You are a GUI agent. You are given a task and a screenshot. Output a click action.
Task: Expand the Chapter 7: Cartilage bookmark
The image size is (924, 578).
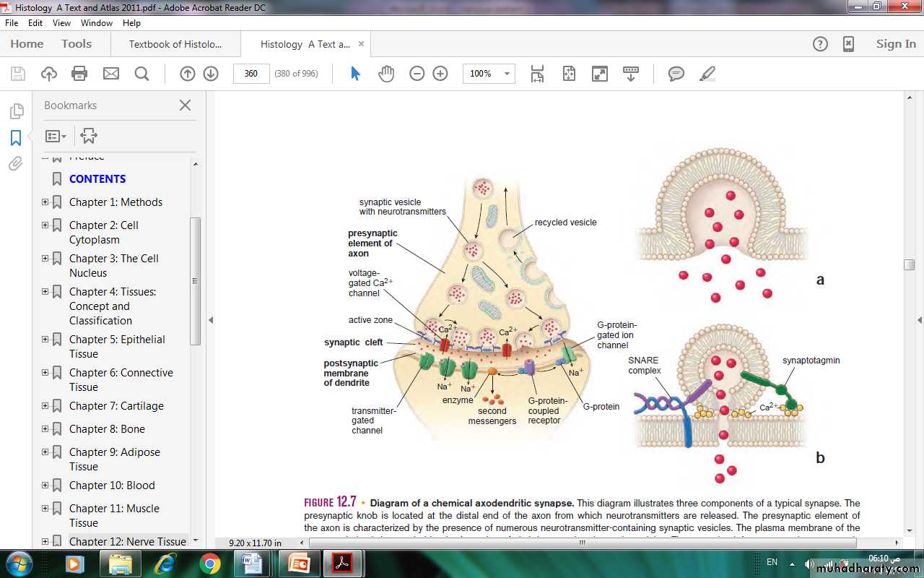pyautogui.click(x=45, y=406)
